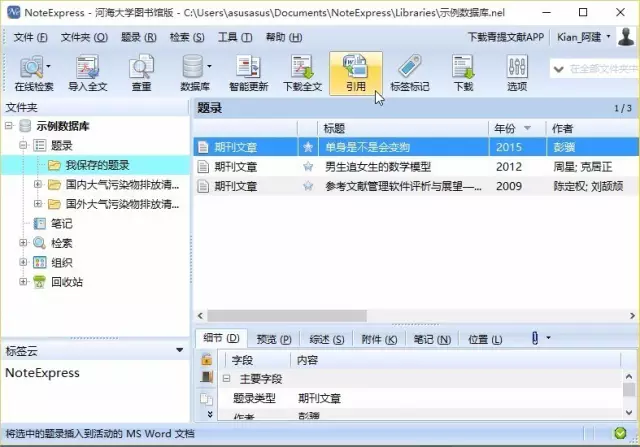Open dropdown arrow next to 数据库
The height and width of the screenshot is (447, 640).
(209, 66)
